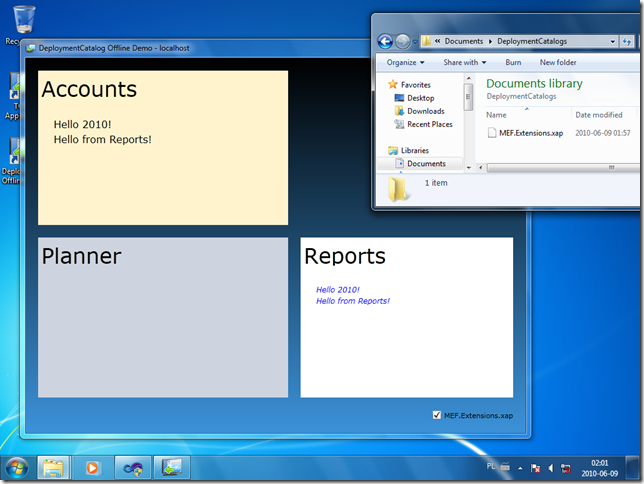The width and height of the screenshot is (644, 484).
Task: Click the Burn toolbar command
Action: pyautogui.click(x=513, y=62)
